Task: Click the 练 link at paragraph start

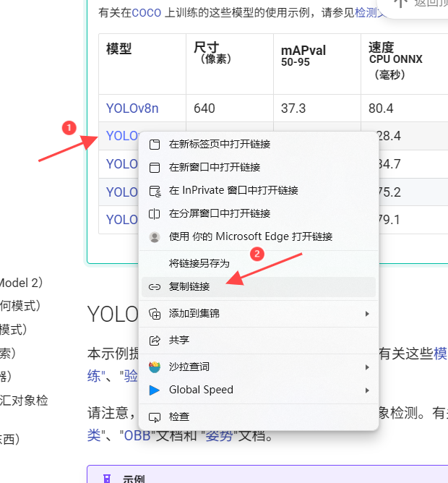Action: tap(94, 377)
